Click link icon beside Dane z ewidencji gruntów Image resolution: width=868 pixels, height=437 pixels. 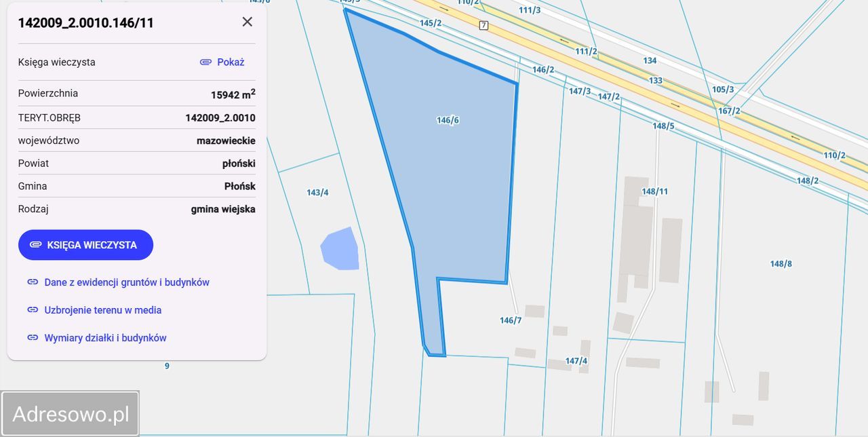coord(33,282)
